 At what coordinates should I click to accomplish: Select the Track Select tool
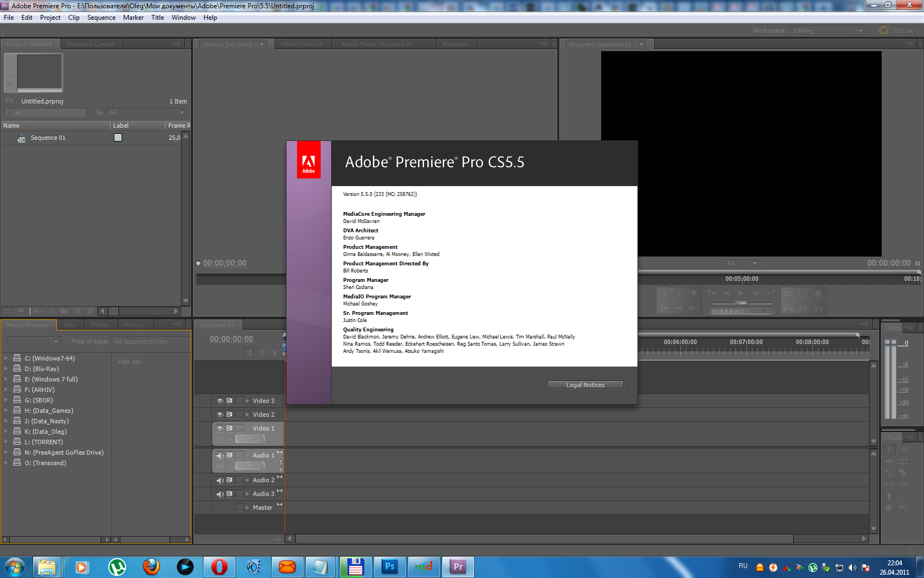pyautogui.click(x=903, y=450)
